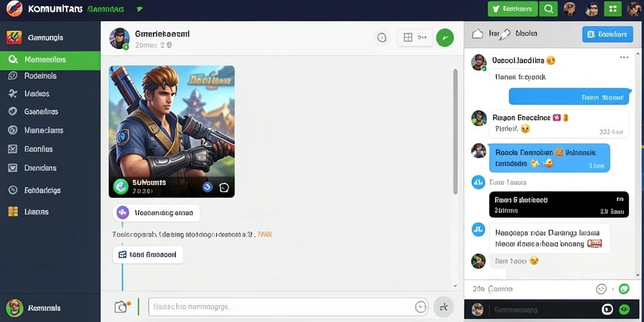The image size is (644, 322).
Task: Click the green round checkmark button
Action: point(445,38)
